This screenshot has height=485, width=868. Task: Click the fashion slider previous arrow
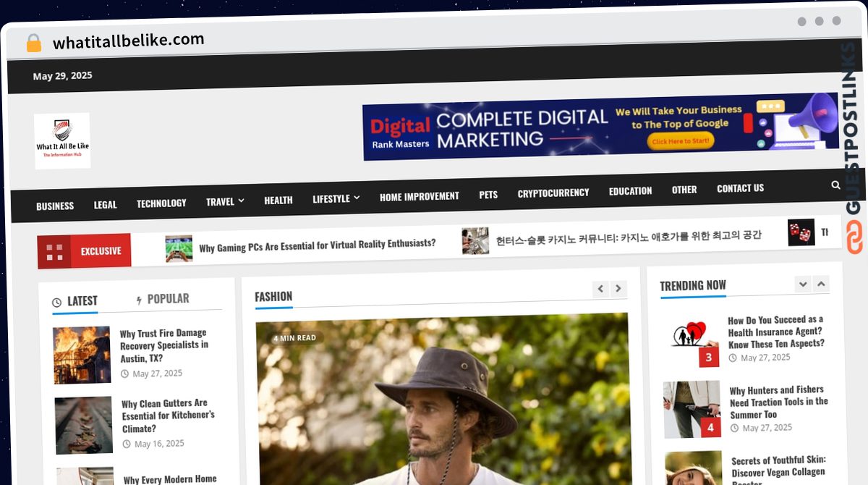point(600,289)
